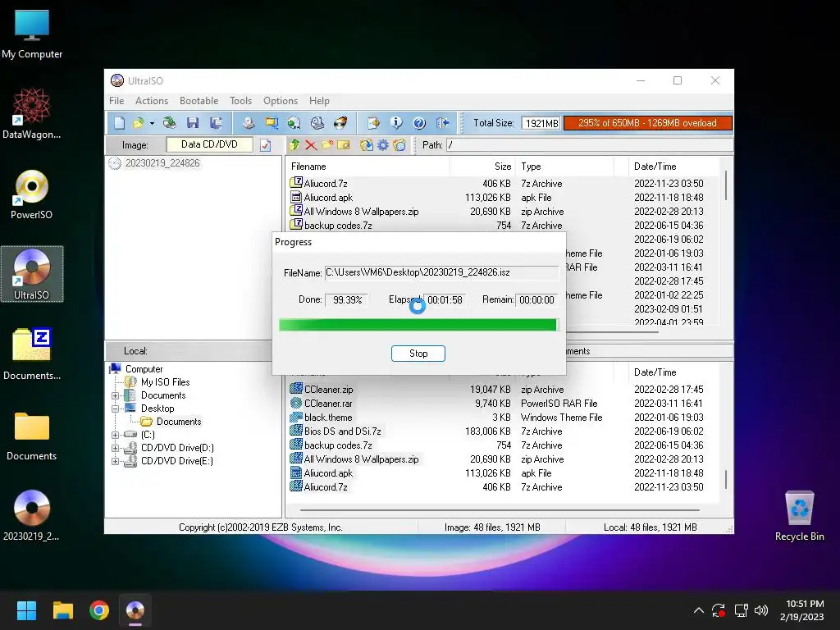840x630 pixels.
Task: Open the Tools menu
Action: pyautogui.click(x=240, y=101)
